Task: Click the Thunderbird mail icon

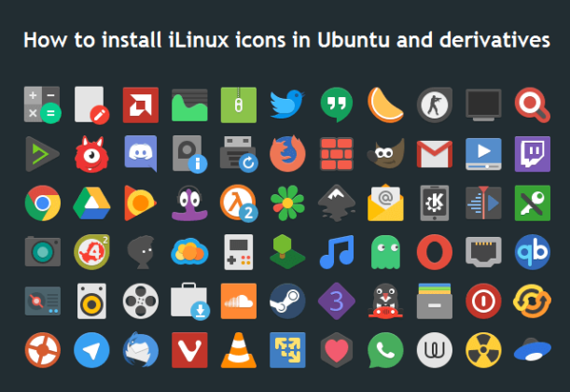Action: point(141,350)
